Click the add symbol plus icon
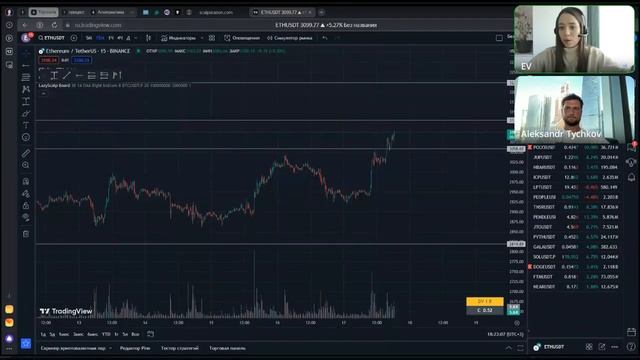Screen dimensions: 640x360 [73, 38]
